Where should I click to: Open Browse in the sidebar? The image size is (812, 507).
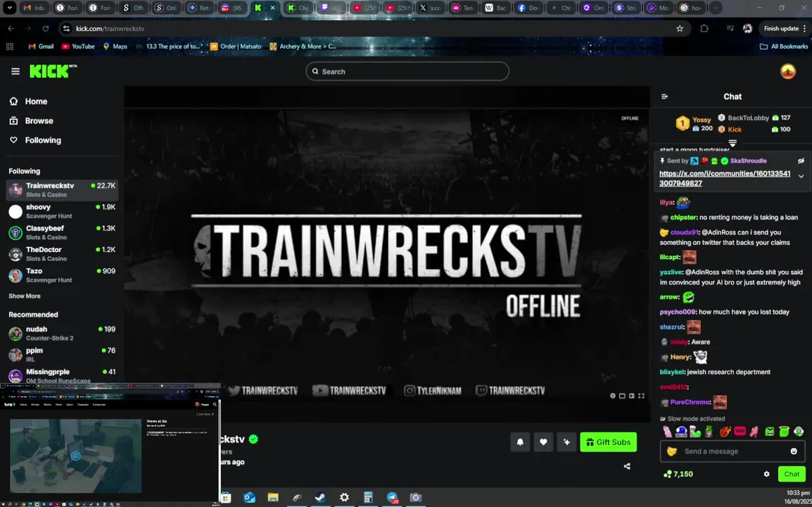point(31,121)
